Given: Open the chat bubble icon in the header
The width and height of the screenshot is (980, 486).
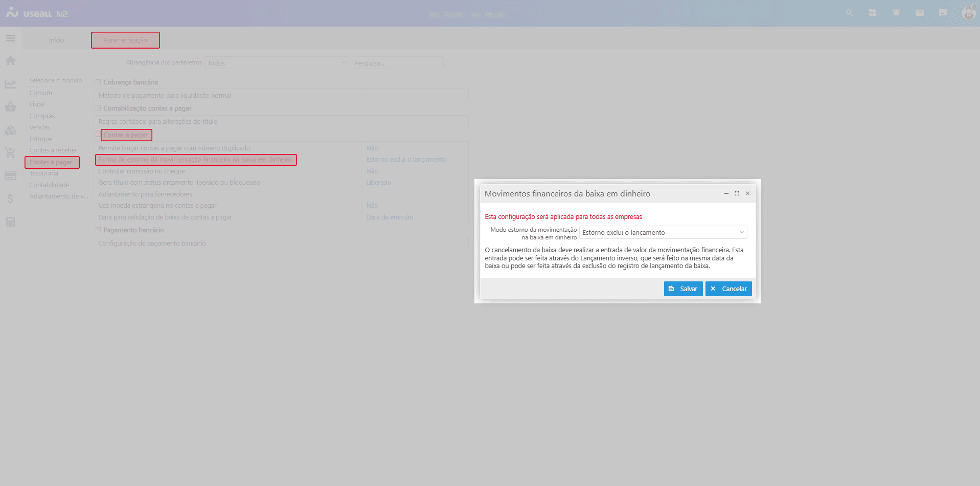Looking at the screenshot, I should point(943,13).
